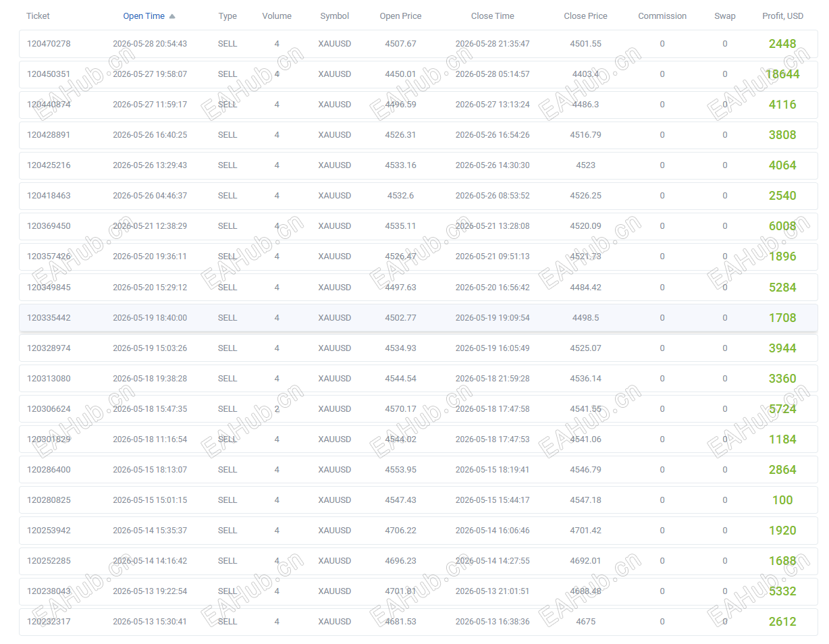Click the Commission column header
The width and height of the screenshot is (829, 644).
pyautogui.click(x=662, y=16)
